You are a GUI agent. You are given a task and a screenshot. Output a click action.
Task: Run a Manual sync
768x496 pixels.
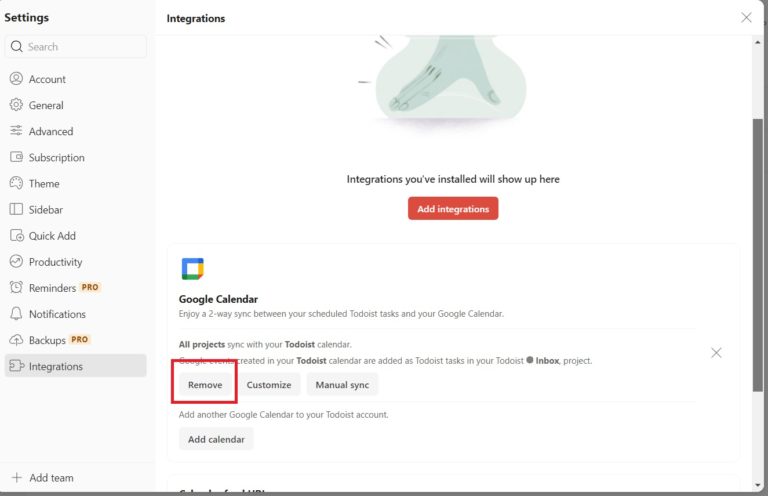click(343, 385)
